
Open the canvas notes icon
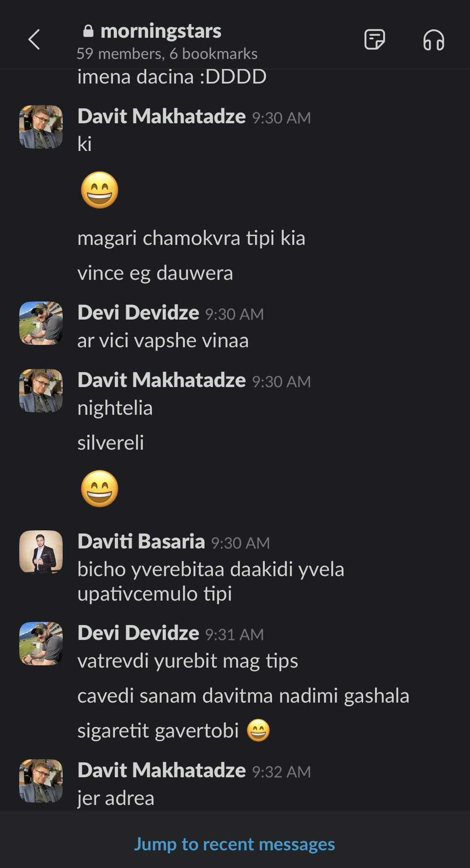pyautogui.click(x=374, y=40)
